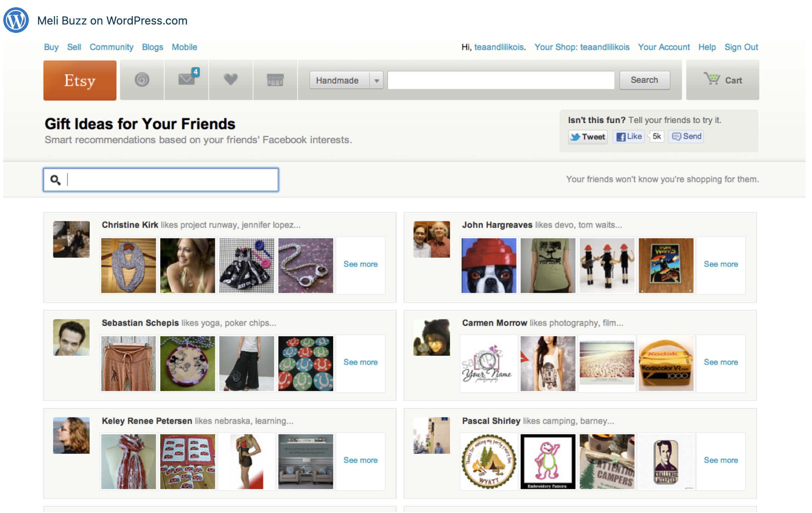Open favorites heart icon
Viewport: 812px width, 513px height.
(231, 80)
